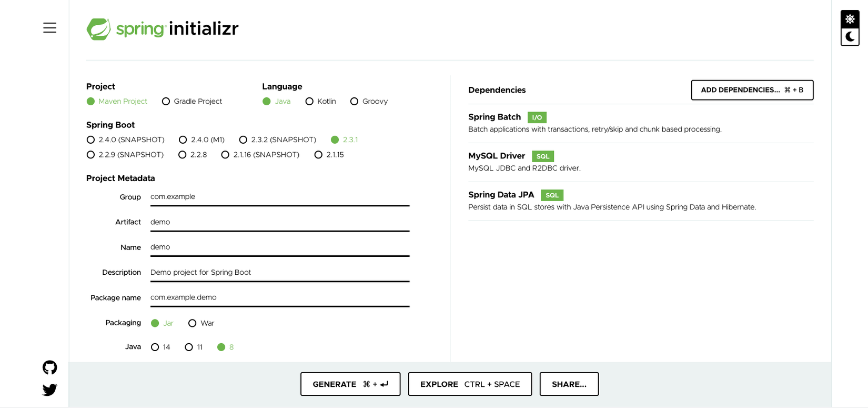The height and width of the screenshot is (409, 868).
Task: Click the Explore button
Action: point(470,384)
